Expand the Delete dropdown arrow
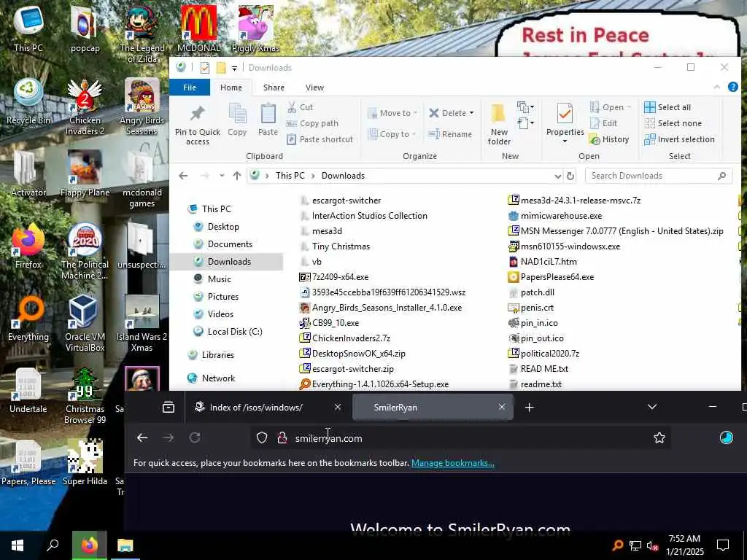This screenshot has height=560, width=747. [472, 113]
